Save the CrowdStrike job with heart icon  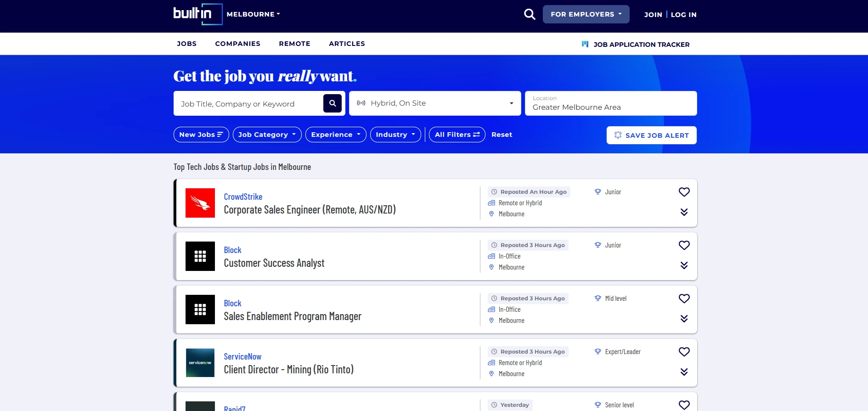point(684,192)
